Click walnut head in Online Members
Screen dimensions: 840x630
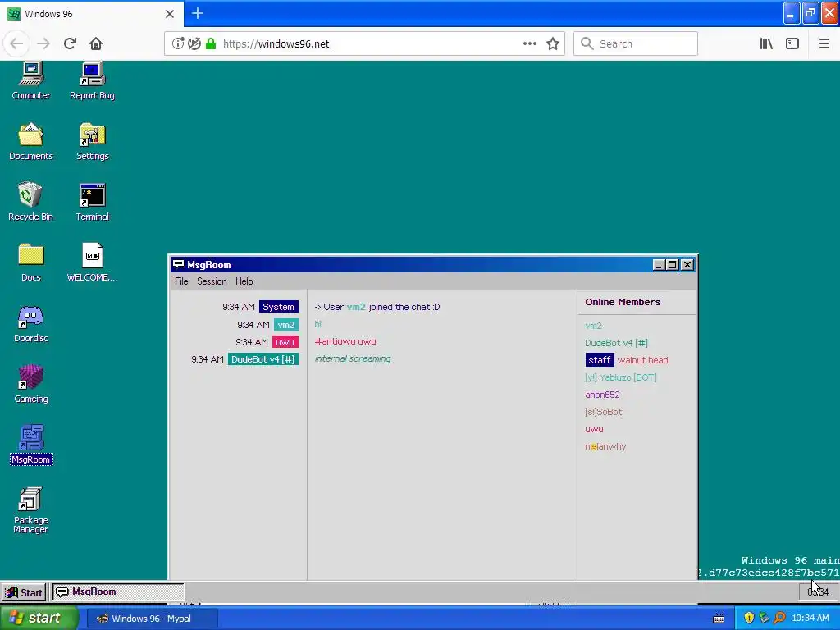coord(642,360)
